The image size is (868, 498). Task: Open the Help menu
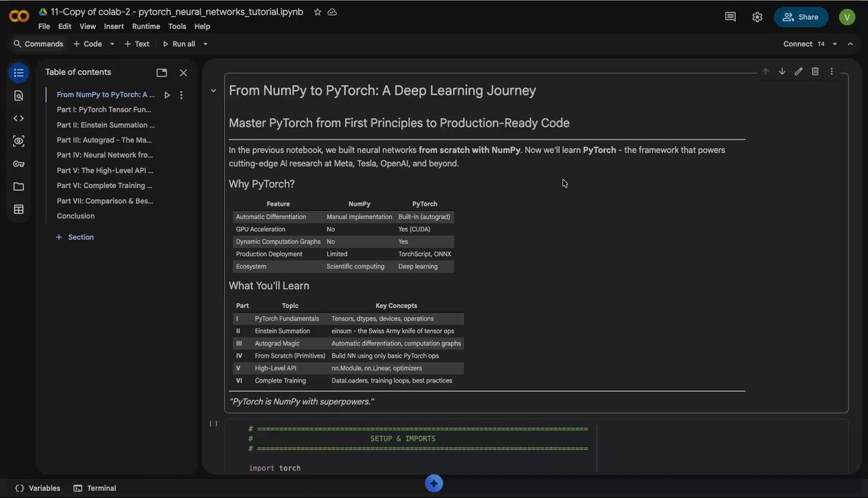(x=202, y=26)
